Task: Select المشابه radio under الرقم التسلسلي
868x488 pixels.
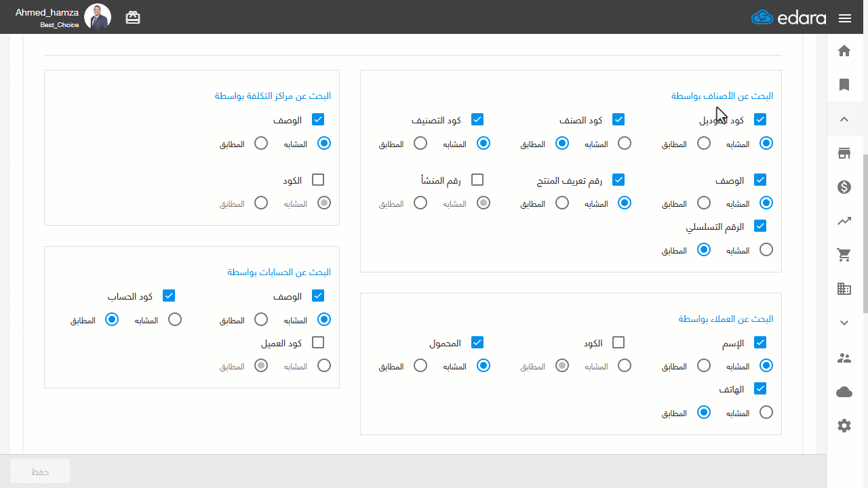Action: pos(766,249)
